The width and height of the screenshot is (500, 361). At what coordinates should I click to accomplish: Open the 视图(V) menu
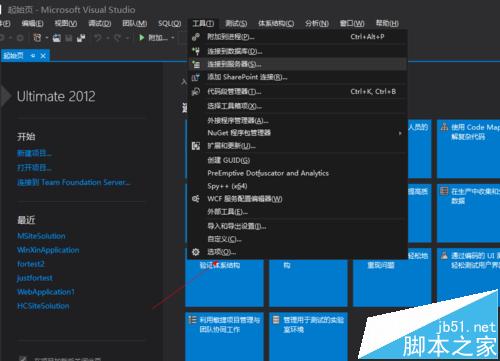[66, 23]
